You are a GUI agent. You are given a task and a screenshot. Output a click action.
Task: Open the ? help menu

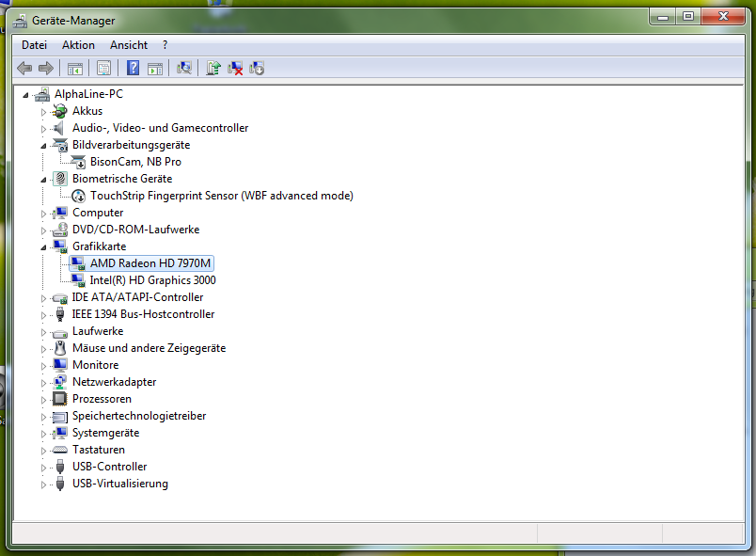pos(165,45)
